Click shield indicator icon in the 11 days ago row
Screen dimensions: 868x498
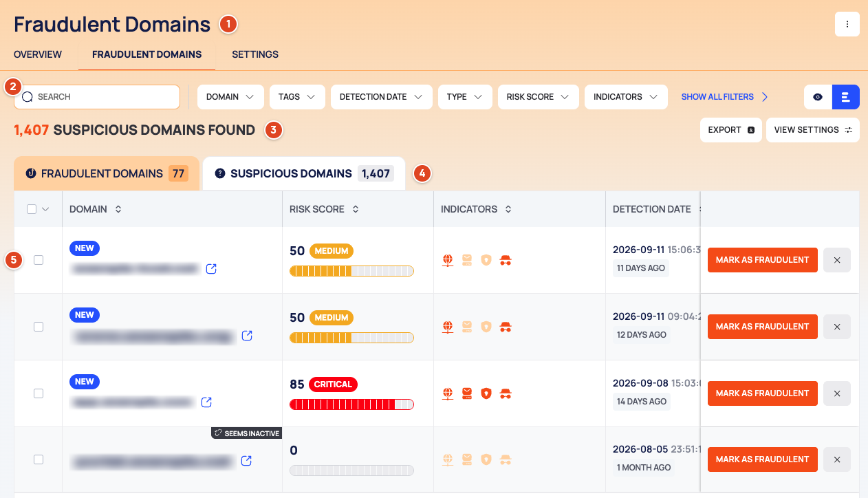coord(486,260)
